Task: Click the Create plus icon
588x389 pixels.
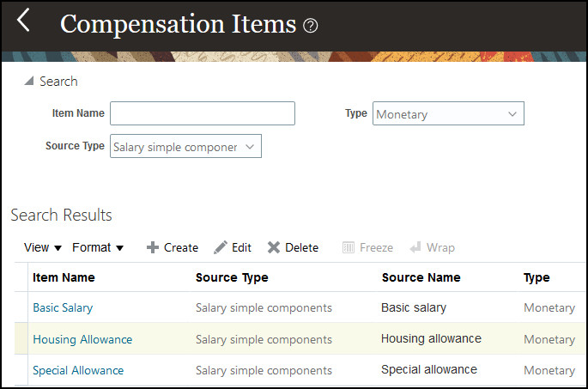Action: coord(153,247)
